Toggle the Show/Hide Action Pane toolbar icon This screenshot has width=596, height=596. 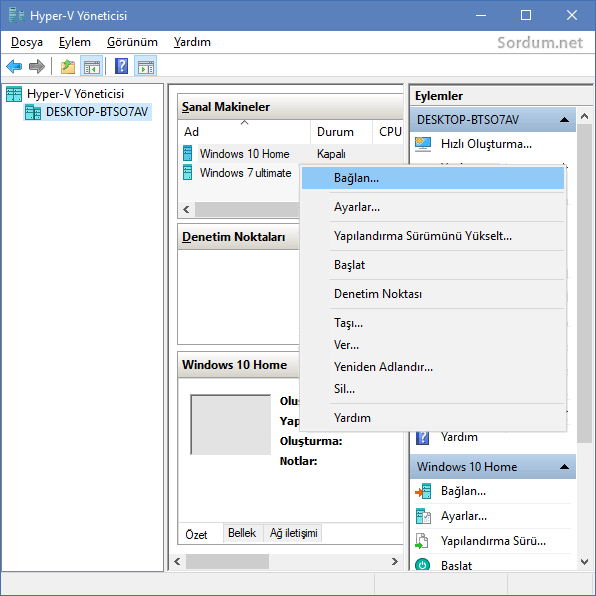(x=146, y=67)
